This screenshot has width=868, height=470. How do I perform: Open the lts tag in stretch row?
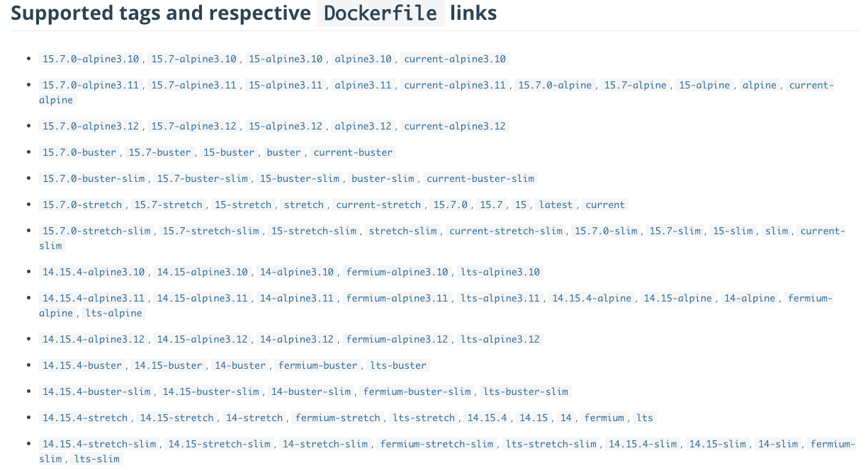(x=645, y=418)
